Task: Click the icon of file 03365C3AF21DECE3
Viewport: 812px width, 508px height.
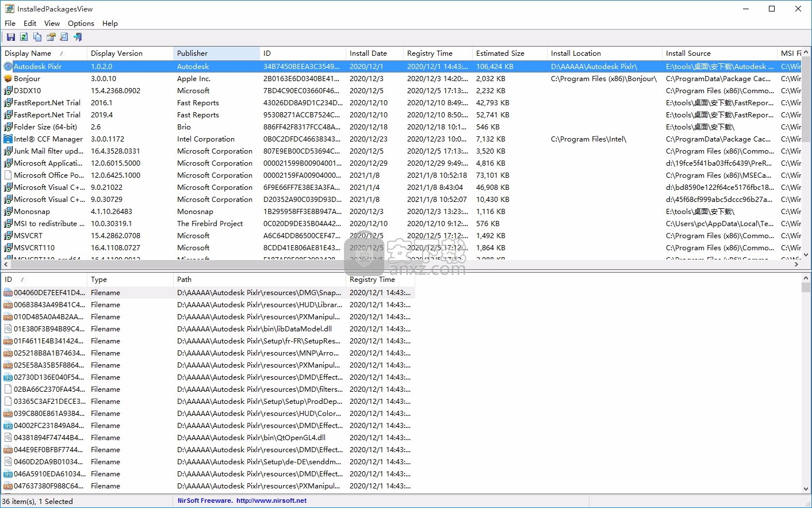Action: point(8,402)
